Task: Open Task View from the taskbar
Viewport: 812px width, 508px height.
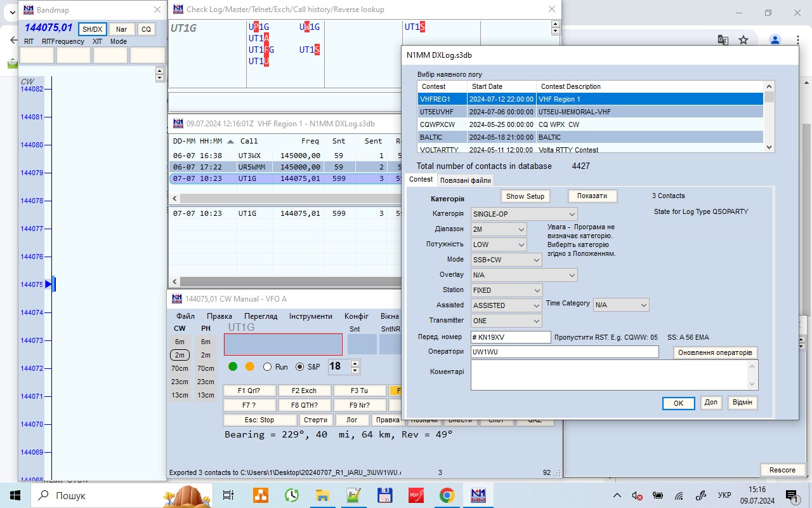Action: point(228,495)
